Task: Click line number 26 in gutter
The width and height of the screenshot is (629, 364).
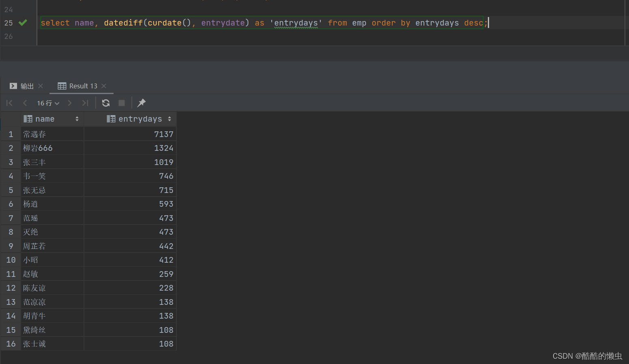Action: tap(9, 36)
